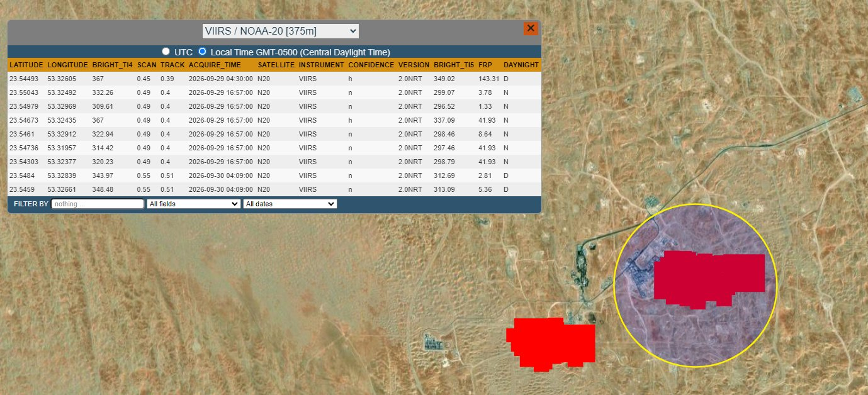Sort by the BRIGHT_TI4 column header
The width and height of the screenshot is (868, 395).
coord(113,65)
